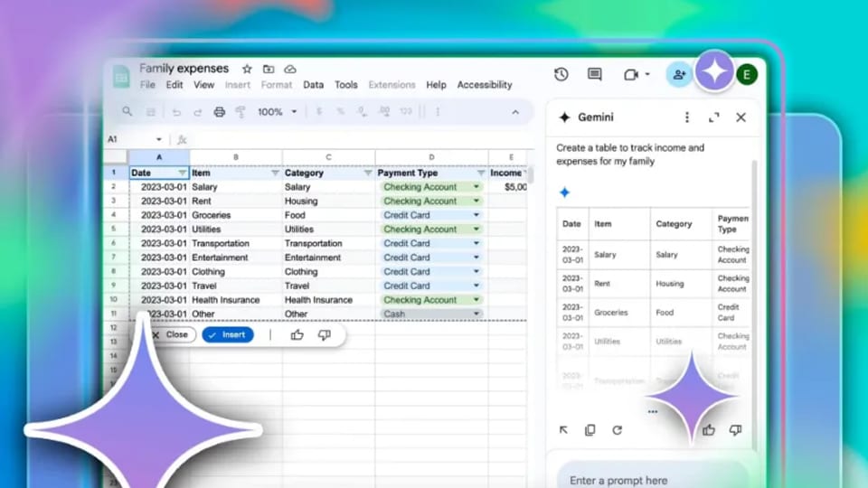Regenerate the Gemini response

click(618, 430)
